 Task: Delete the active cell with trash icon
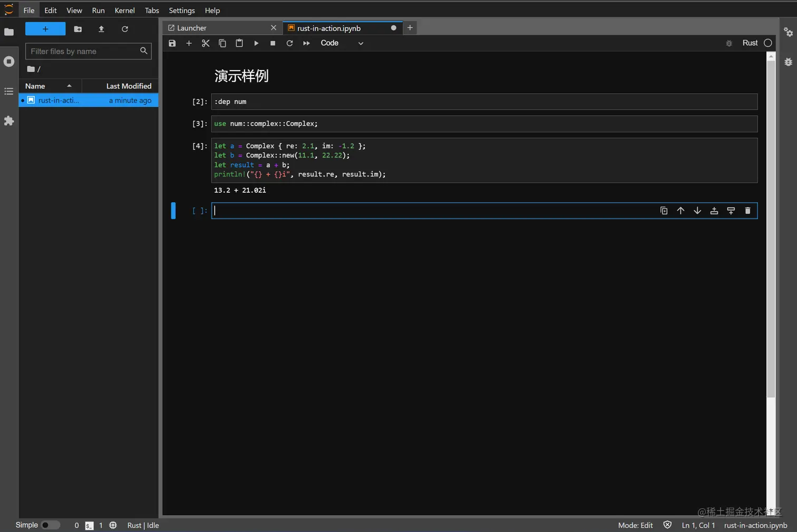point(747,211)
